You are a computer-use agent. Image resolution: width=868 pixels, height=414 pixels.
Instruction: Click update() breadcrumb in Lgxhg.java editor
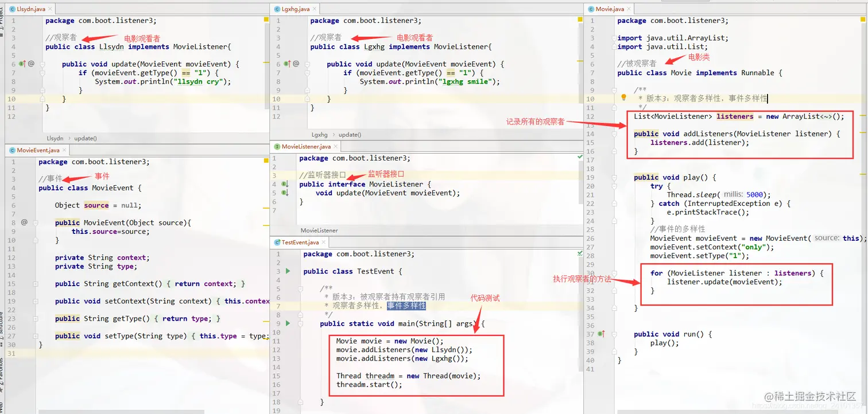(x=350, y=135)
